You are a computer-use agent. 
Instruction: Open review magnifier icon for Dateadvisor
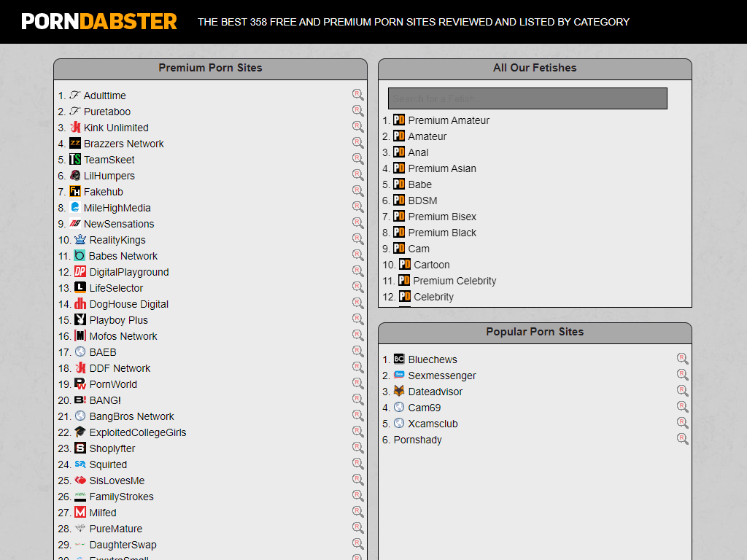[682, 391]
